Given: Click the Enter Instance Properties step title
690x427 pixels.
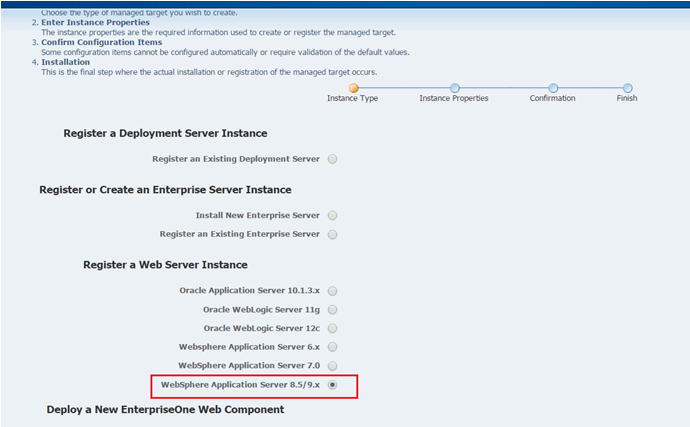Looking at the screenshot, I should (95, 22).
